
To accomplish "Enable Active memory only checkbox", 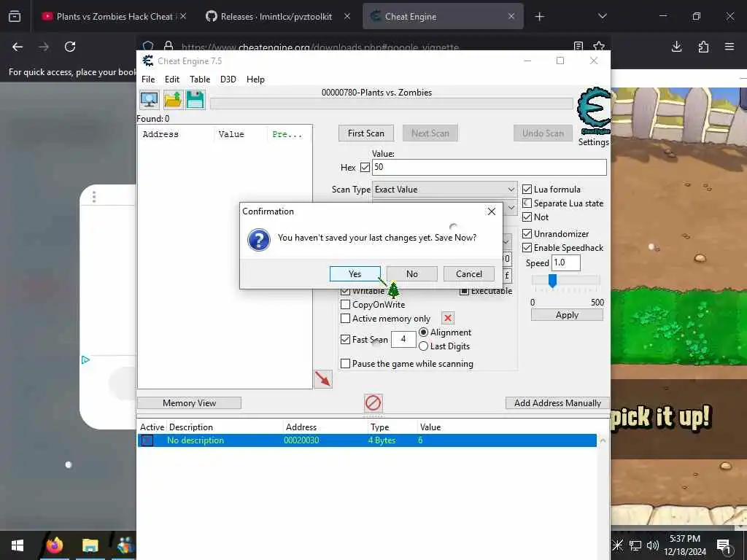I will (x=345, y=318).
